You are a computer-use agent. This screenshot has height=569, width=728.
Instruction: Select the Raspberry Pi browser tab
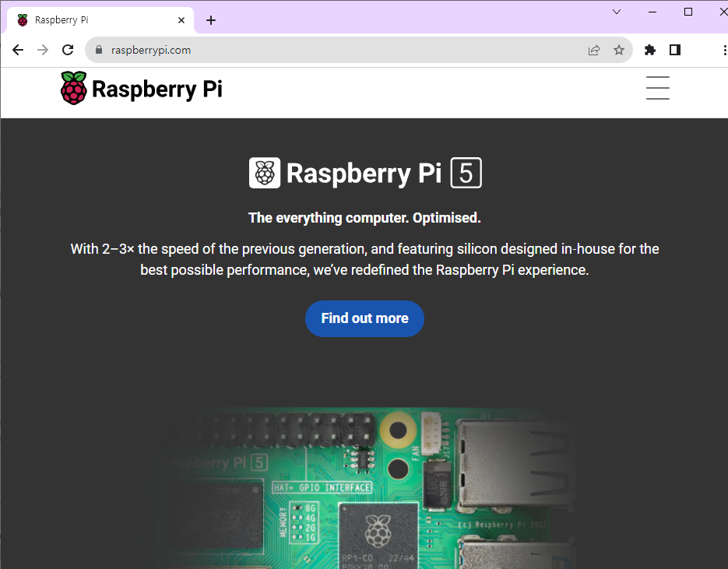[x=100, y=20]
